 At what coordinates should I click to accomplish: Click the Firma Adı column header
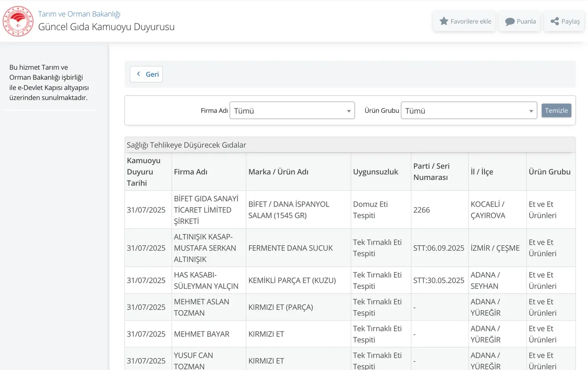coord(191,172)
